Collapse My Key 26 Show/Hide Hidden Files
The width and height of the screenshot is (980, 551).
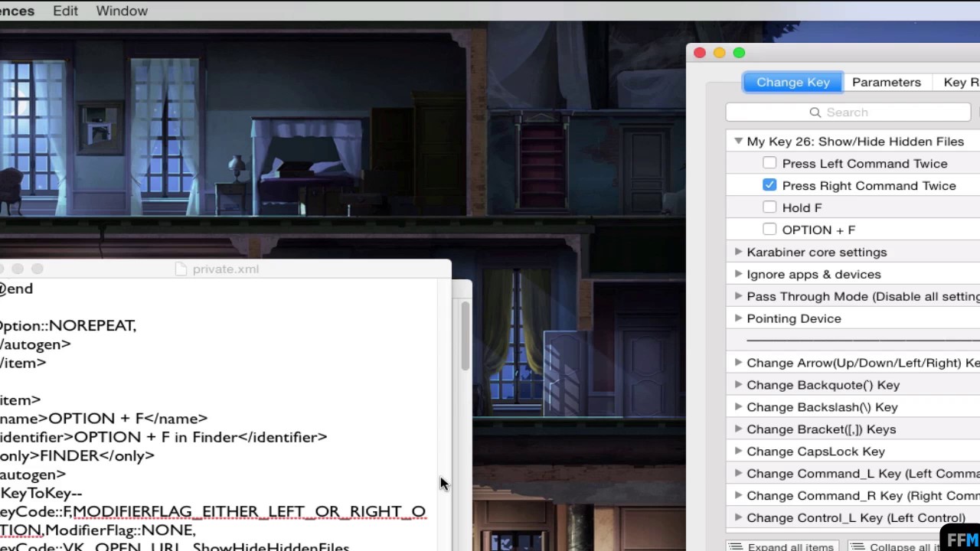(x=738, y=142)
